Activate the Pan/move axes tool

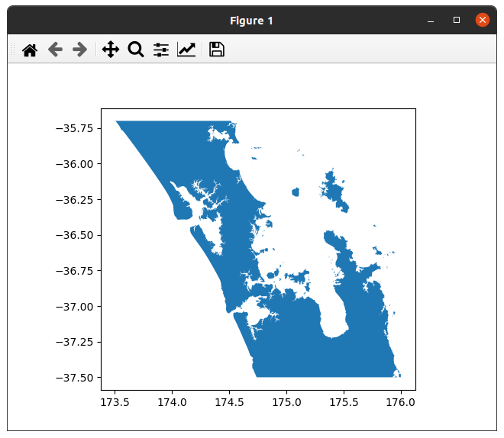pyautogui.click(x=111, y=50)
